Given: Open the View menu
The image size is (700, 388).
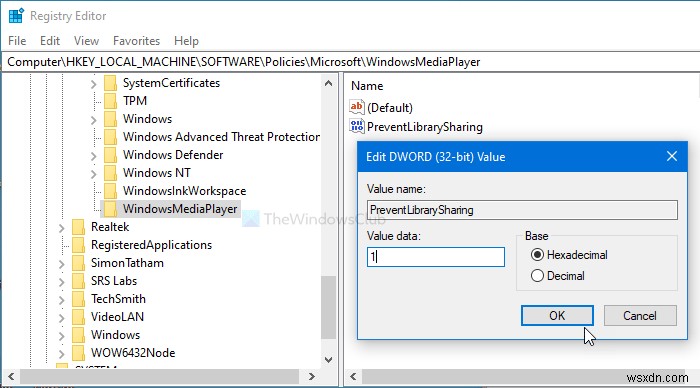Looking at the screenshot, I should coord(86,41).
